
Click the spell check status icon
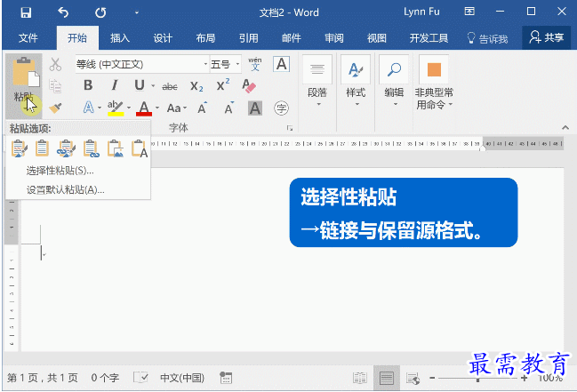pos(140,377)
